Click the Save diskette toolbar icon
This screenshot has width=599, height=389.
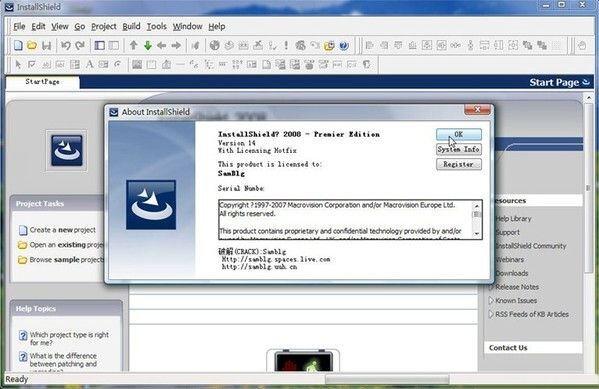(47, 46)
